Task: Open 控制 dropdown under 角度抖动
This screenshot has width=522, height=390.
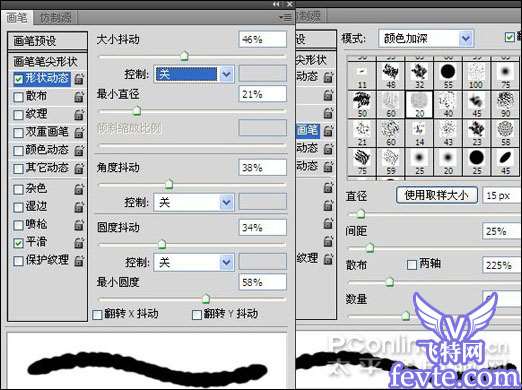Action: coord(194,202)
